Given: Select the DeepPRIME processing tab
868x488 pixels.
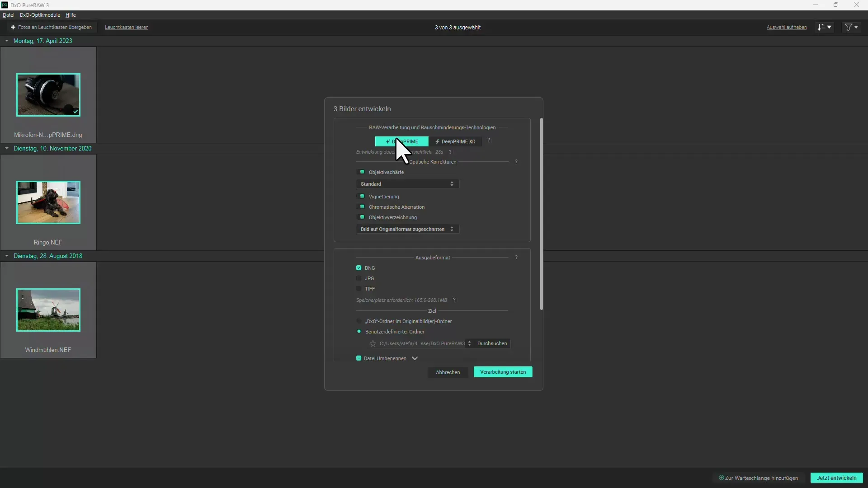Looking at the screenshot, I should click(x=402, y=141).
